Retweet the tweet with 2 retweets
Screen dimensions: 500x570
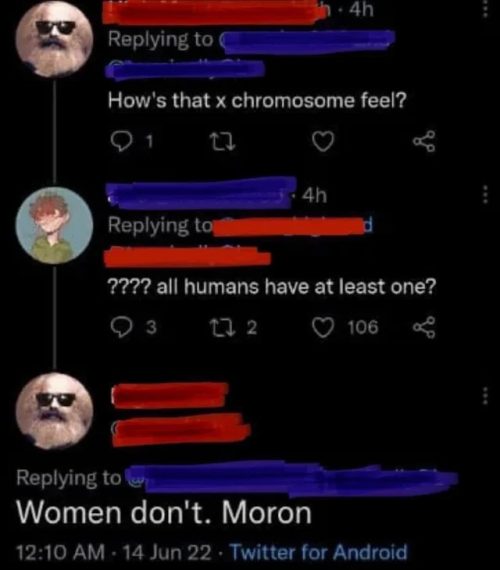pyautogui.click(x=224, y=328)
